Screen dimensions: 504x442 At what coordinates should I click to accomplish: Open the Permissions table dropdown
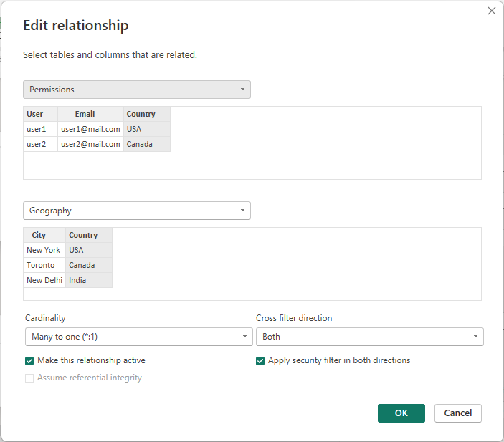click(136, 90)
